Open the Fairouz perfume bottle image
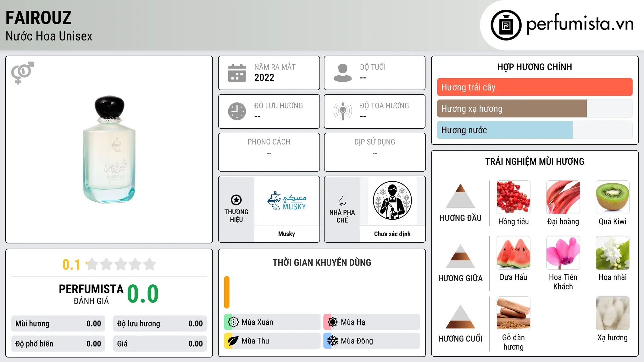 tap(109, 150)
